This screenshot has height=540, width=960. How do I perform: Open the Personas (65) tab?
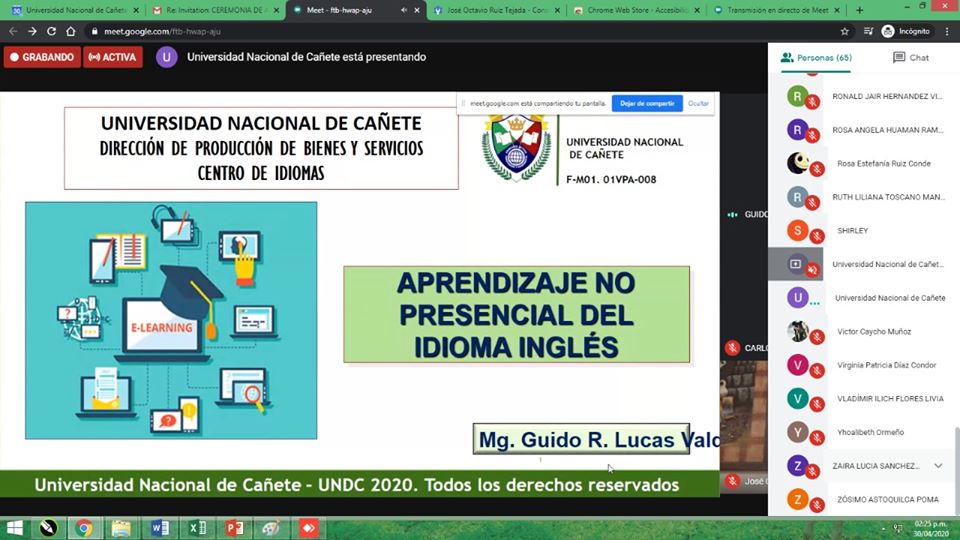[x=816, y=58]
